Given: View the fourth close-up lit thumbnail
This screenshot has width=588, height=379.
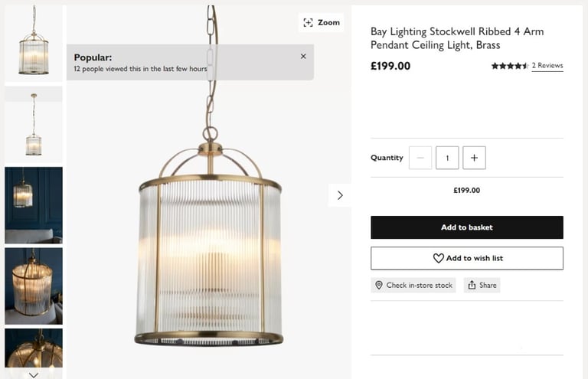Looking at the screenshot, I should click(34, 285).
